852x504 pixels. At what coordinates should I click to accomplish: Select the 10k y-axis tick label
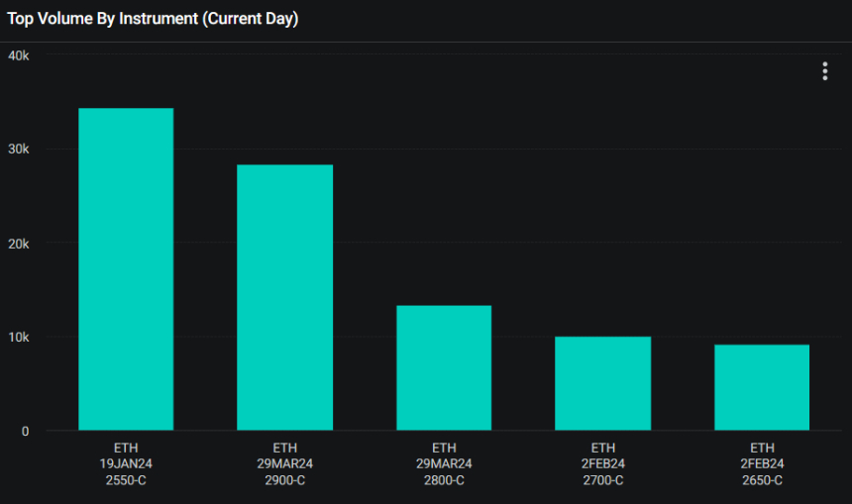point(19,337)
